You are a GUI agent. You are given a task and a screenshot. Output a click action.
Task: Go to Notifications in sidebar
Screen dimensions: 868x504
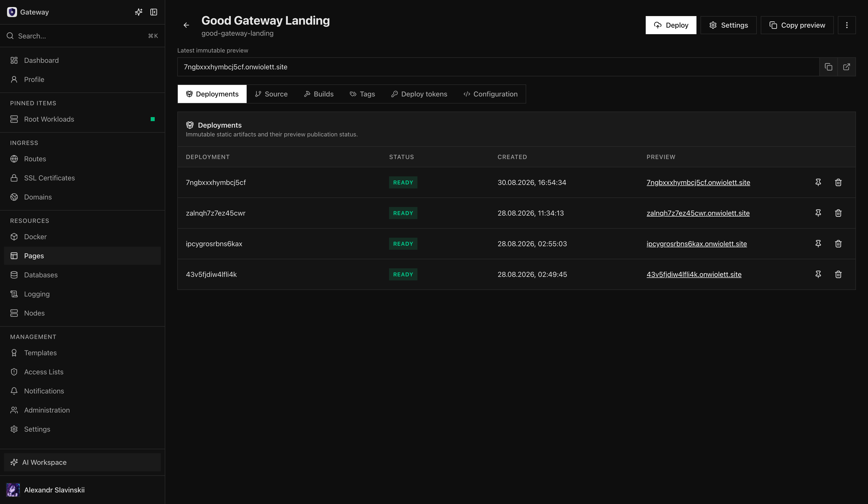[x=82, y=391]
